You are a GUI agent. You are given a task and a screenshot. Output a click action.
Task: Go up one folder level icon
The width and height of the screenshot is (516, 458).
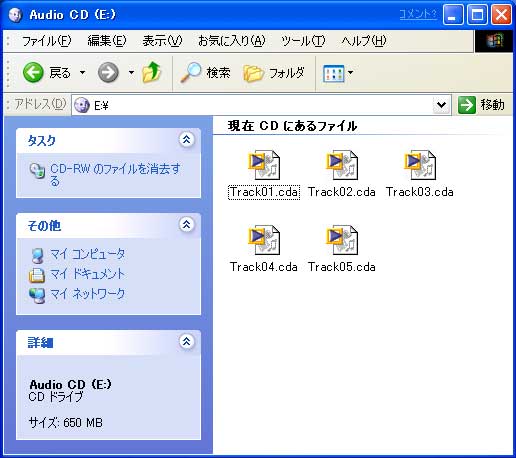tap(152, 72)
